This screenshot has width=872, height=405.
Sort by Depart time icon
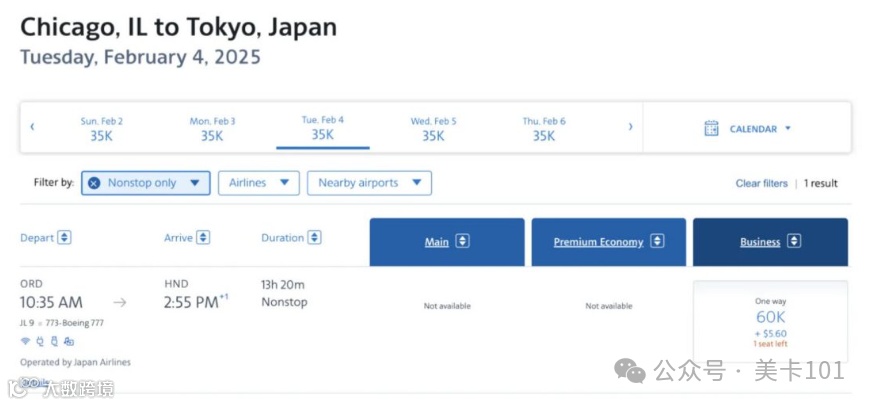(65, 238)
